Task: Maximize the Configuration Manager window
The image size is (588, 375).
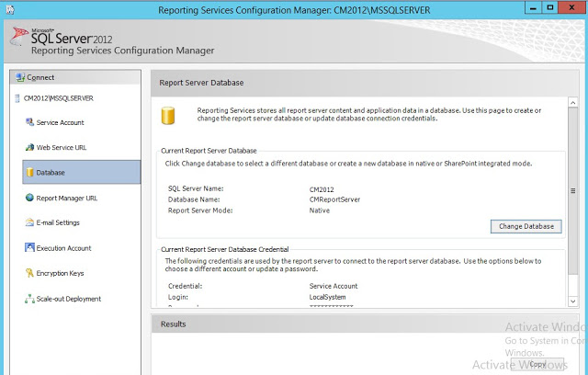Action: click(549, 8)
